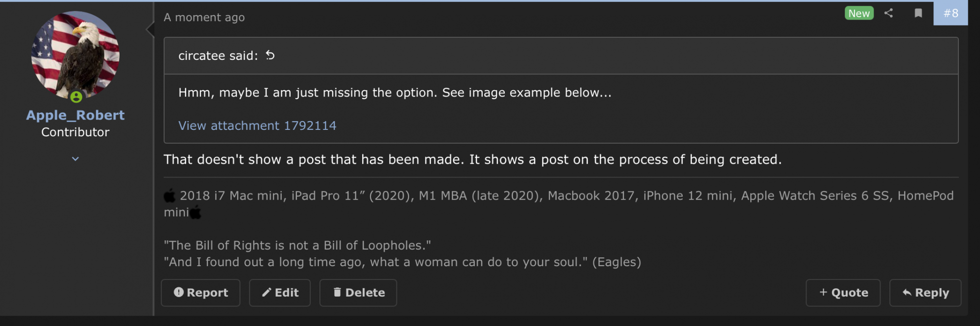Click the share post icon
Image resolution: width=980 pixels, height=326 pixels.
[888, 13]
